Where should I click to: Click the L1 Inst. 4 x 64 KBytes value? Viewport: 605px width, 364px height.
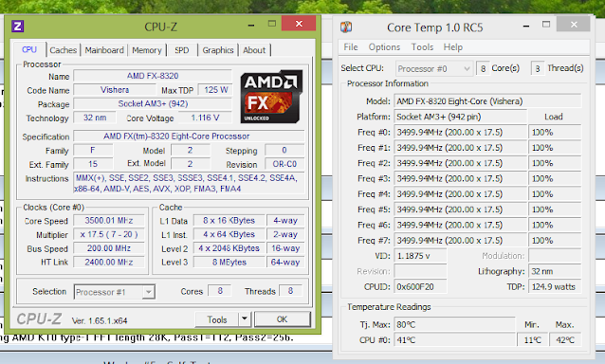[x=229, y=234]
